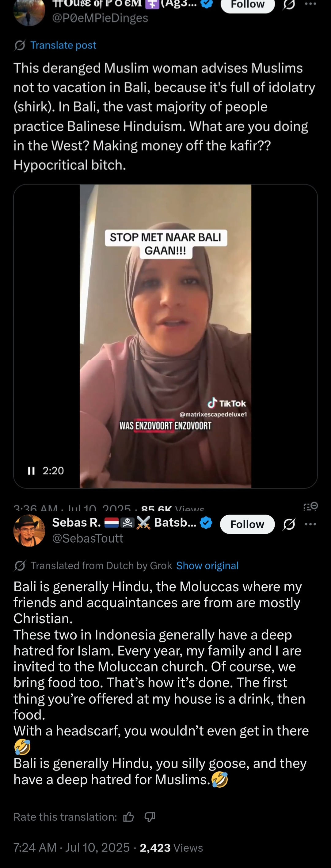Click the Grok icon on the top post
This screenshot has width=331, height=868.
289,5
